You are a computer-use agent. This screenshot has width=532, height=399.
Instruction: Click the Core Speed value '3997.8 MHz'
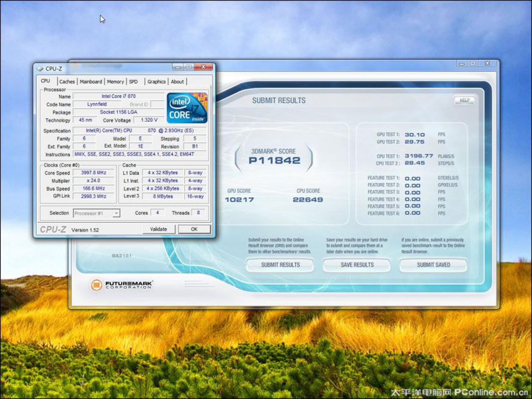(94, 172)
